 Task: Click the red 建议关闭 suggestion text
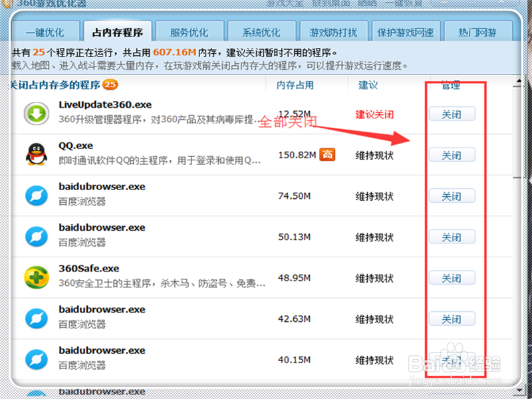coord(374,114)
